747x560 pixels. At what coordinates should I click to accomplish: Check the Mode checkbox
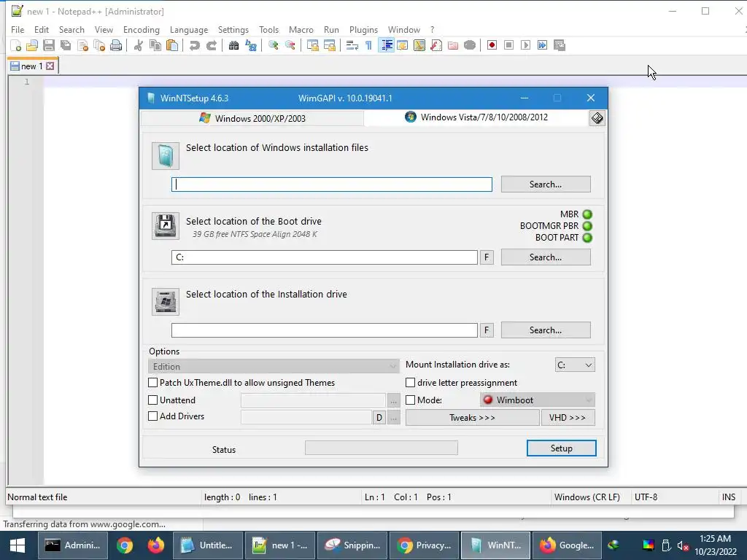coord(410,400)
